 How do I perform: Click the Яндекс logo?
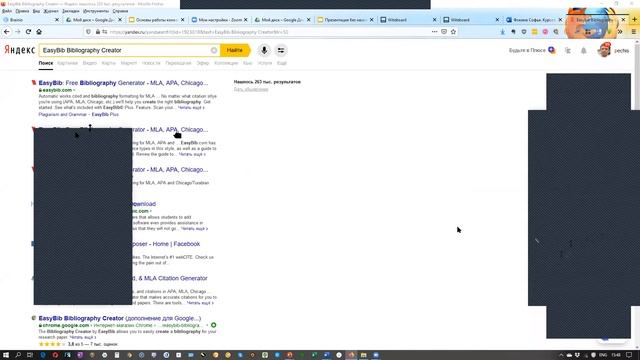tap(19, 50)
